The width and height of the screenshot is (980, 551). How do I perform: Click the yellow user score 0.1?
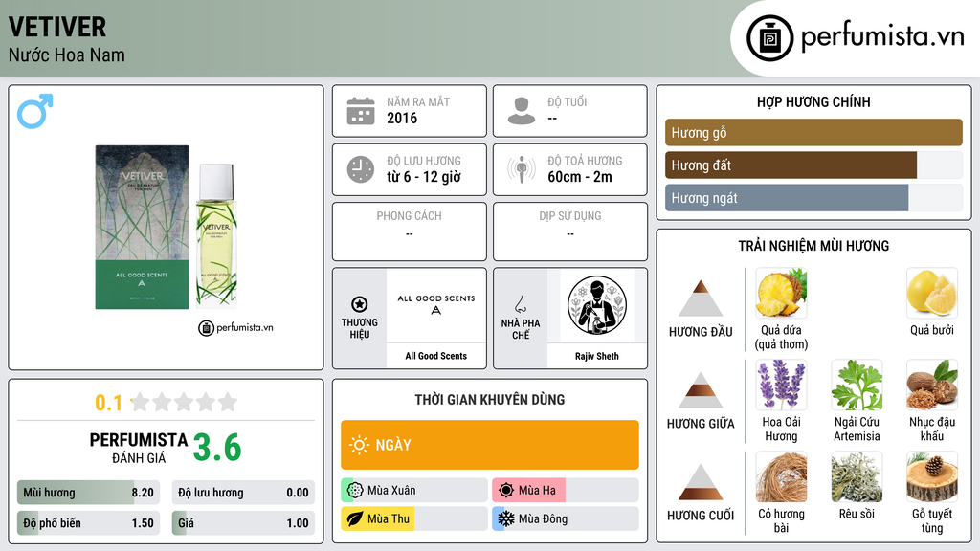[x=109, y=403]
